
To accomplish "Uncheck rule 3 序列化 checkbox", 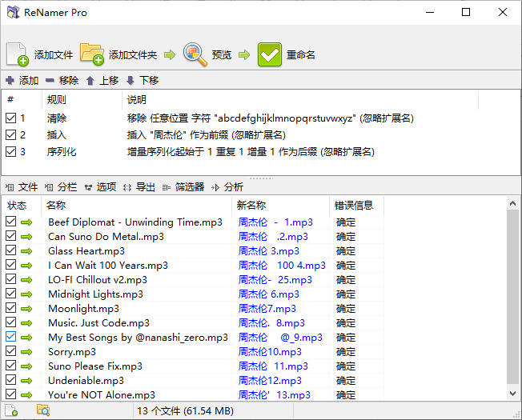I will (x=10, y=152).
